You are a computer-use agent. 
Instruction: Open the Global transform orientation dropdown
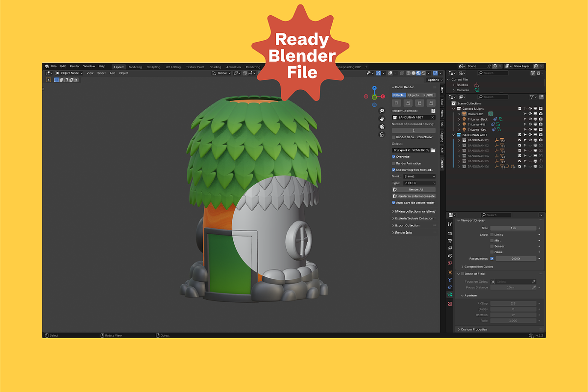pos(221,73)
